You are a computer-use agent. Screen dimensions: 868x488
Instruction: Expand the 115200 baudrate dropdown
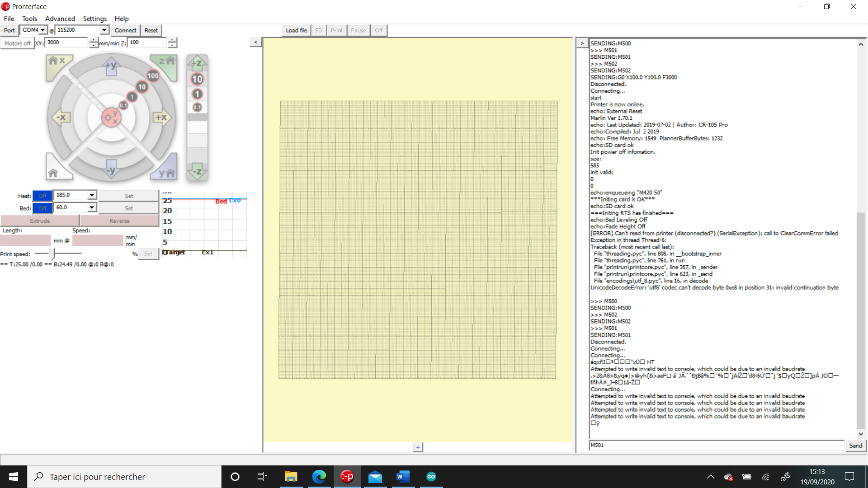(82, 30)
